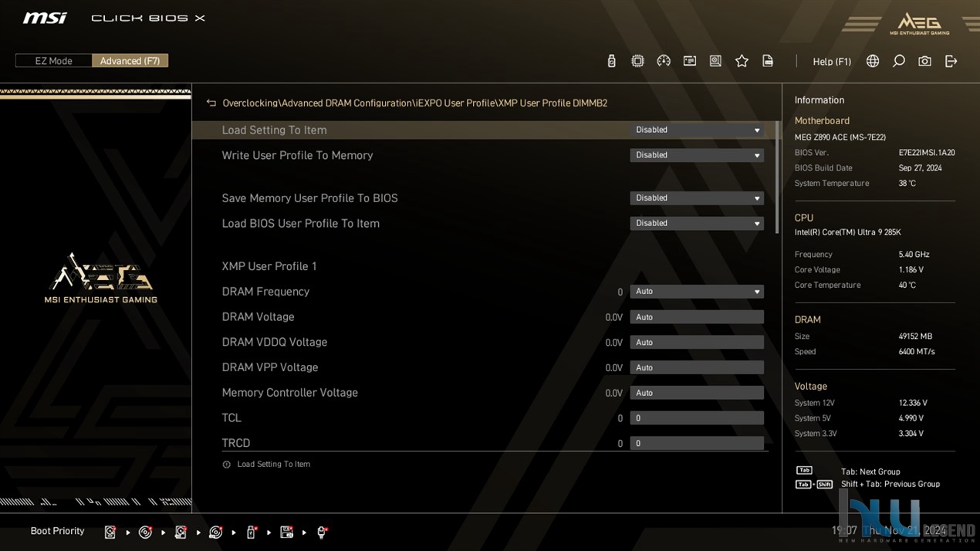Open Help (F1)
Image resolution: width=980 pixels, height=551 pixels.
click(832, 62)
